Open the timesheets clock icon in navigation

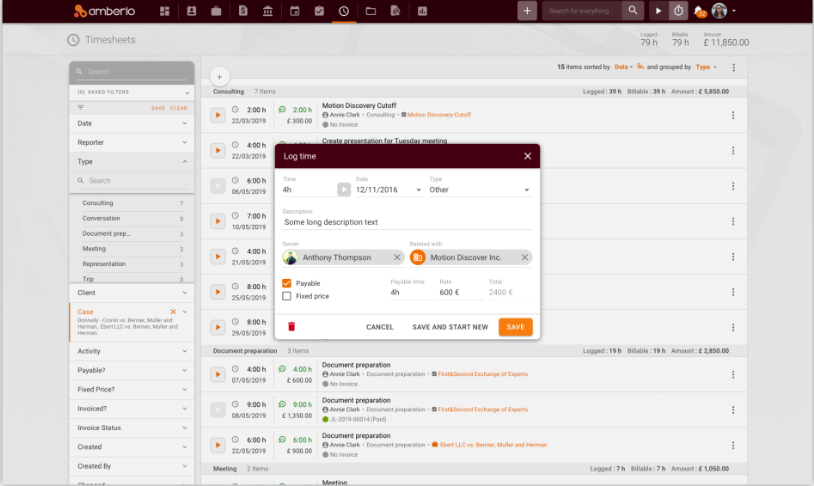[x=344, y=11]
